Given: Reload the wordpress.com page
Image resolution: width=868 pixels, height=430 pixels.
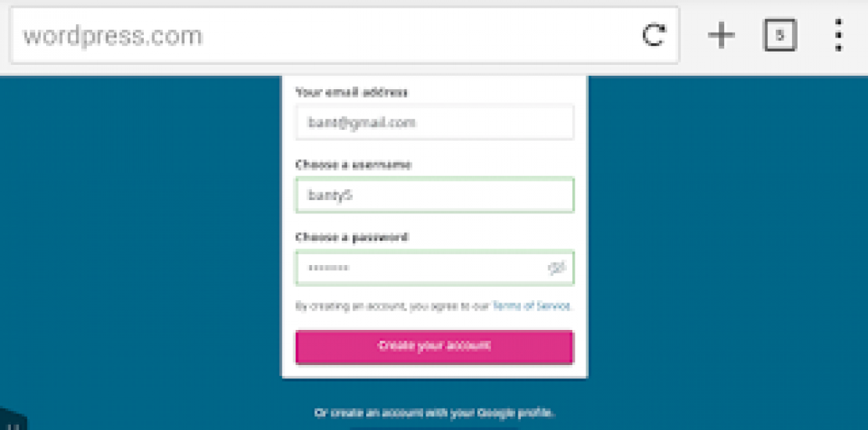Looking at the screenshot, I should pyautogui.click(x=654, y=35).
